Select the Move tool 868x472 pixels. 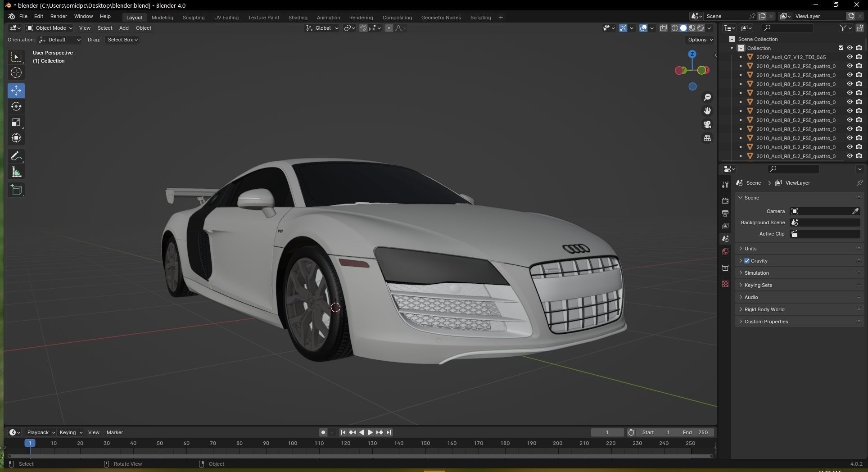pos(16,91)
